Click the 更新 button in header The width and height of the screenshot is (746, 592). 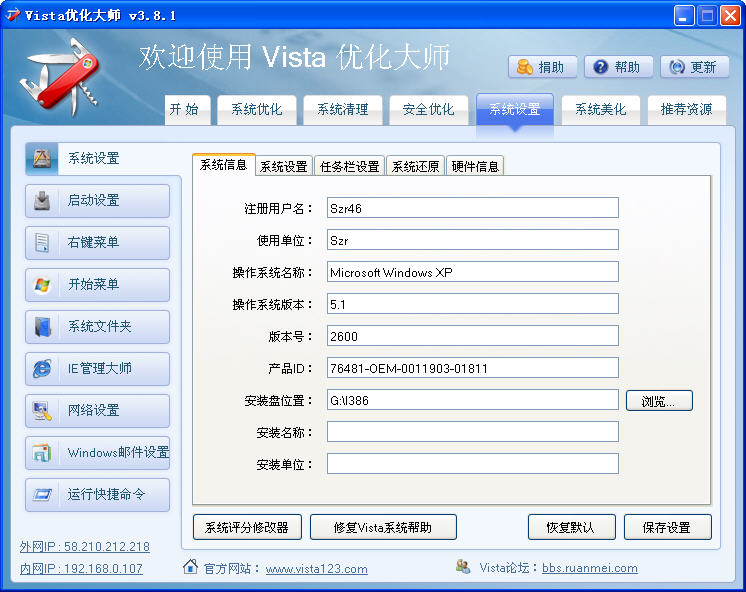[693, 67]
